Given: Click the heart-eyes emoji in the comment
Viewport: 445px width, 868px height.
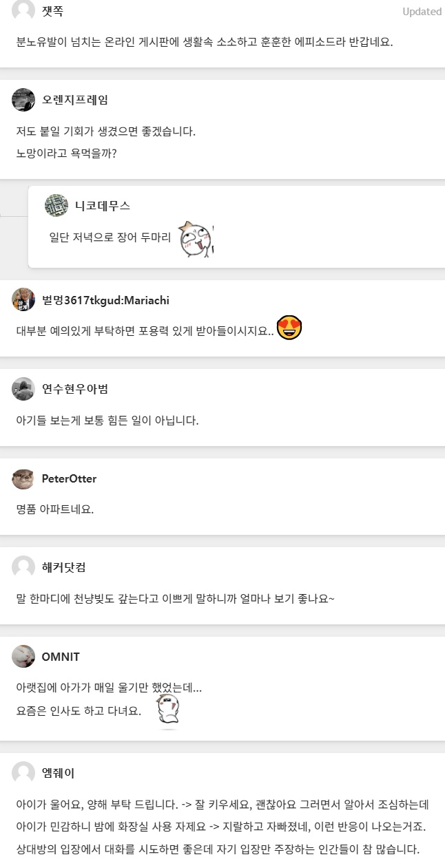Looking at the screenshot, I should 289,328.
